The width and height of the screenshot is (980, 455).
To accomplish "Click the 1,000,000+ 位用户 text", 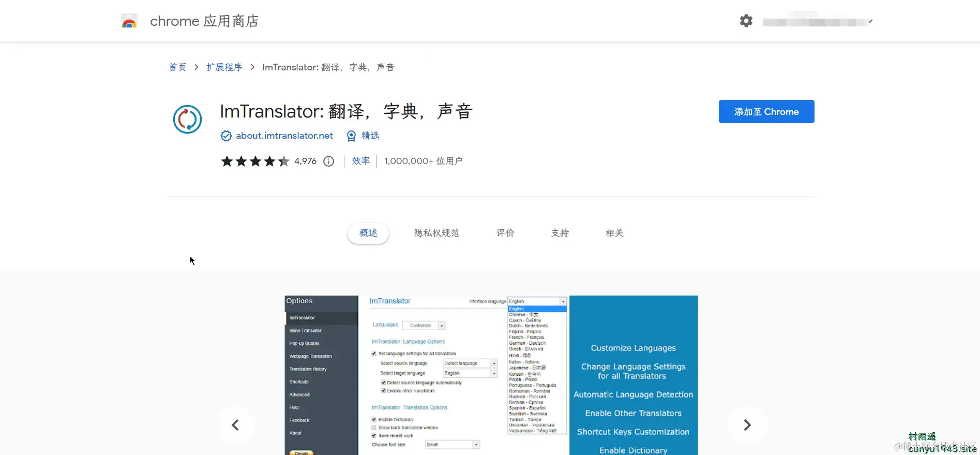I will 423,161.
